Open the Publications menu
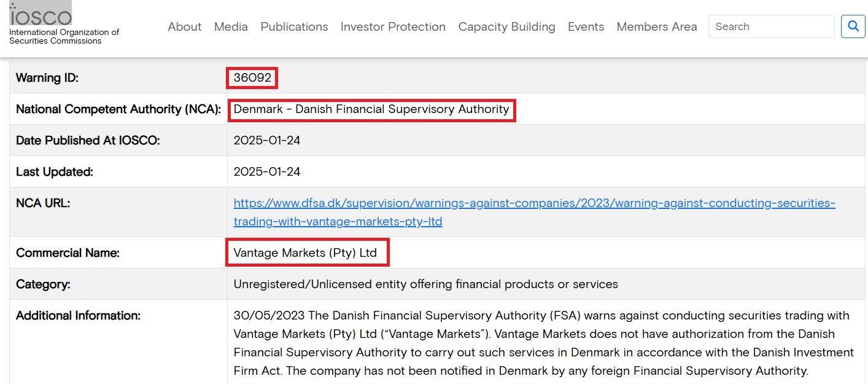The image size is (868, 384). 294,26
